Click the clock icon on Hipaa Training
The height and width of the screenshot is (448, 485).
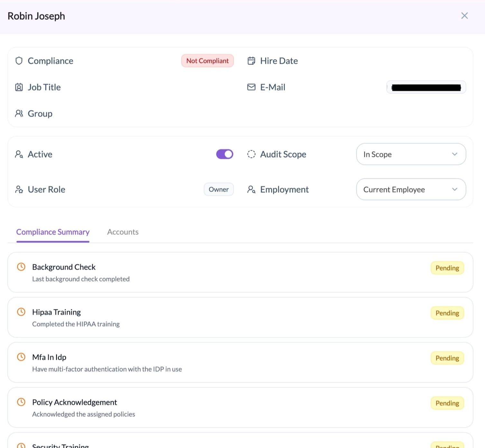[21, 312]
